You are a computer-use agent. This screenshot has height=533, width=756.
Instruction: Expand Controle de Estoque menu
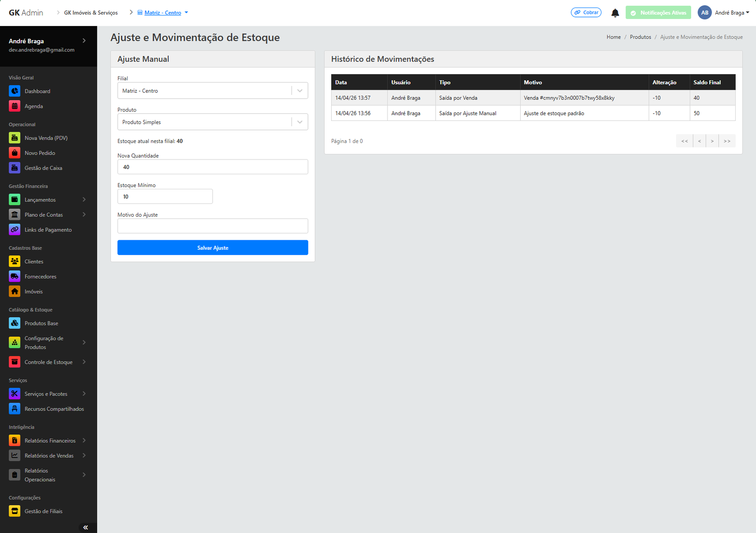click(x=47, y=362)
